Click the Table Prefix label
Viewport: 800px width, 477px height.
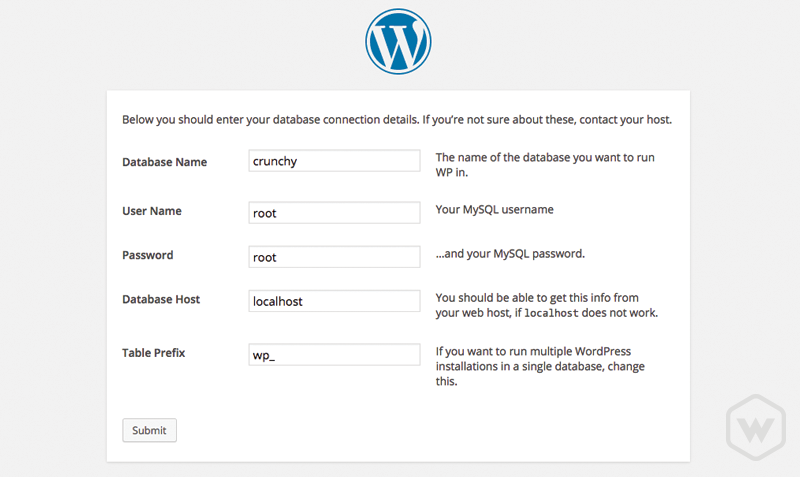[x=153, y=353]
